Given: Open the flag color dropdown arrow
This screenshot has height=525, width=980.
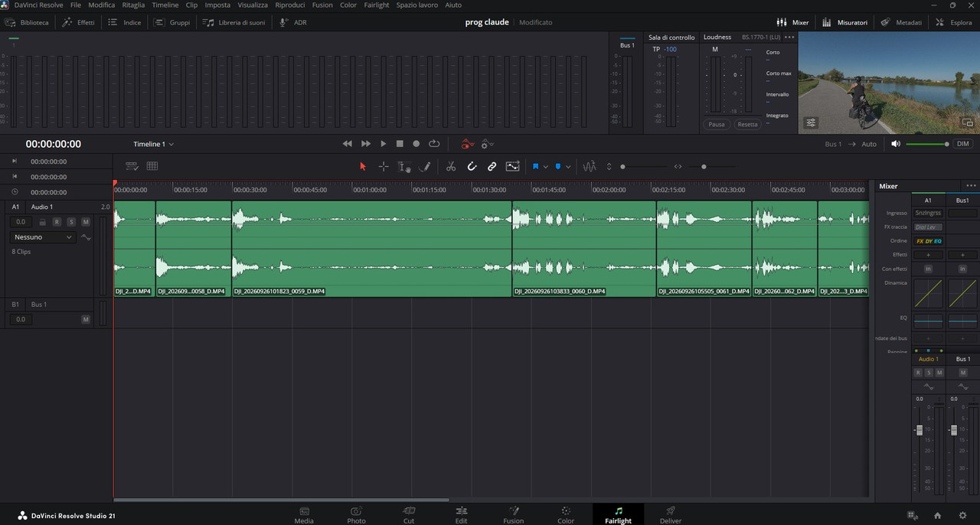Looking at the screenshot, I should pyautogui.click(x=545, y=167).
